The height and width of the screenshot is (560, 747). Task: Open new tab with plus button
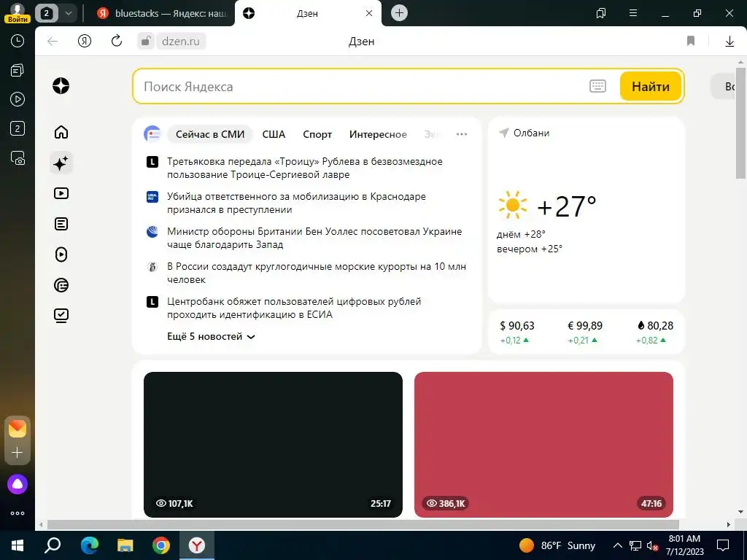399,13
